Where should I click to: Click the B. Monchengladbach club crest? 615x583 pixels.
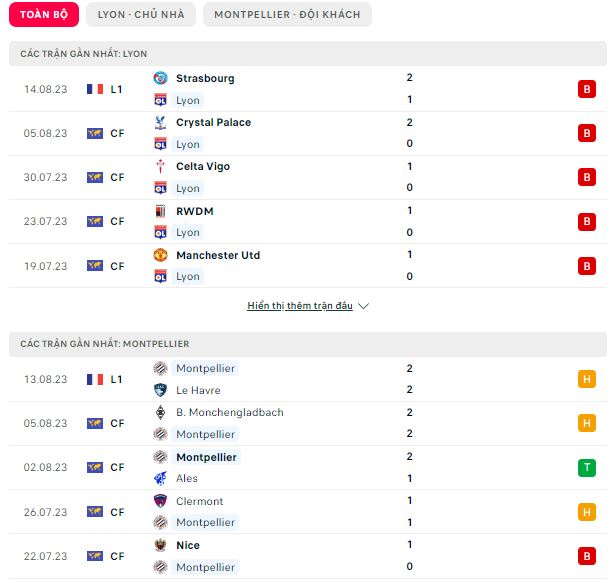pos(160,412)
